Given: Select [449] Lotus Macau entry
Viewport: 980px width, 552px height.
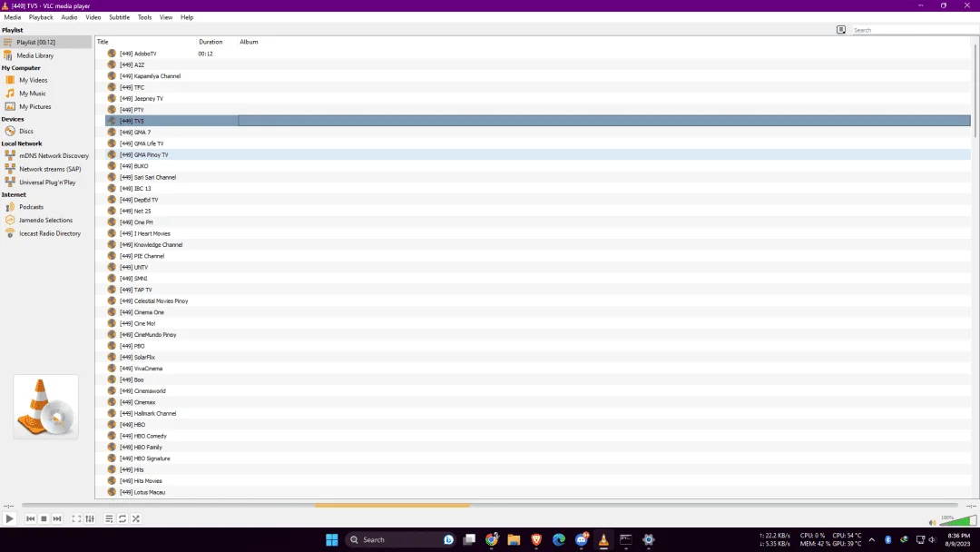Looking at the screenshot, I should click(x=537, y=493).
